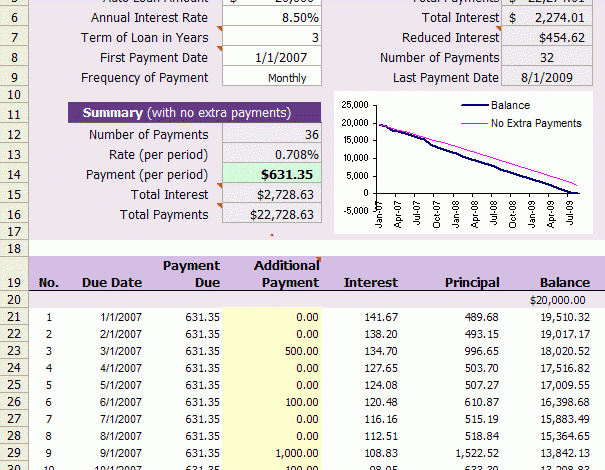Click the Additional Payment column header
The height and width of the screenshot is (470, 605).
(286, 274)
